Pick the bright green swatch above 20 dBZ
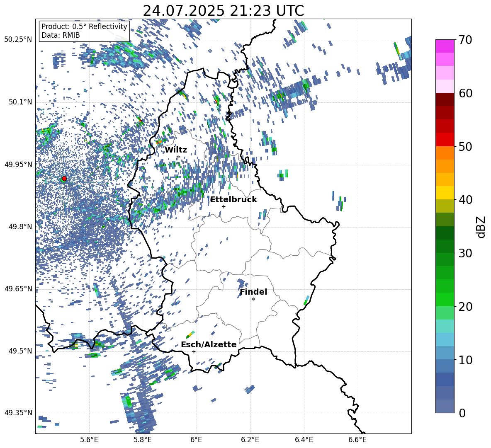The image size is (491, 448). point(445,299)
